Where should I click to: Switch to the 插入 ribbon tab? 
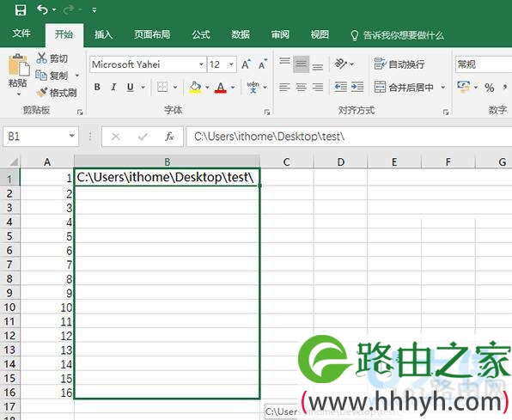[x=103, y=34]
